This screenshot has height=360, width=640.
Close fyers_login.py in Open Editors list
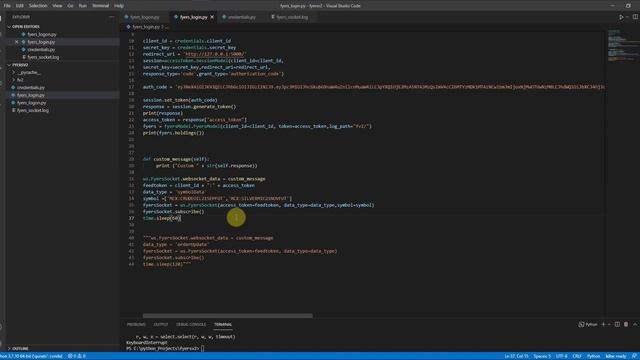pos(17,42)
